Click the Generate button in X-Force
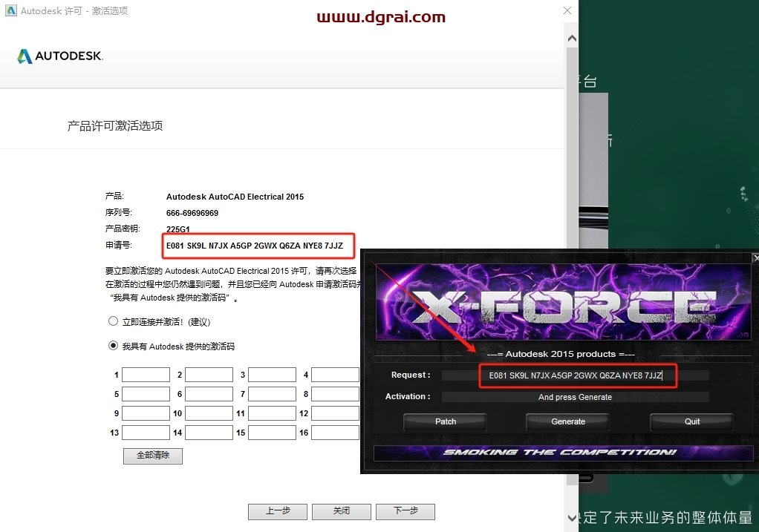 coord(568,421)
